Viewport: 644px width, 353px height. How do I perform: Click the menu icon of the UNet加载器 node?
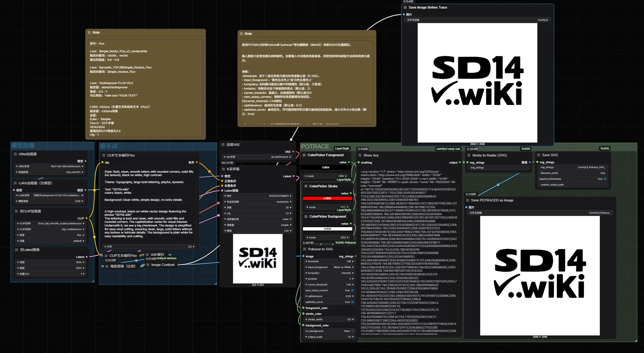[15, 154]
